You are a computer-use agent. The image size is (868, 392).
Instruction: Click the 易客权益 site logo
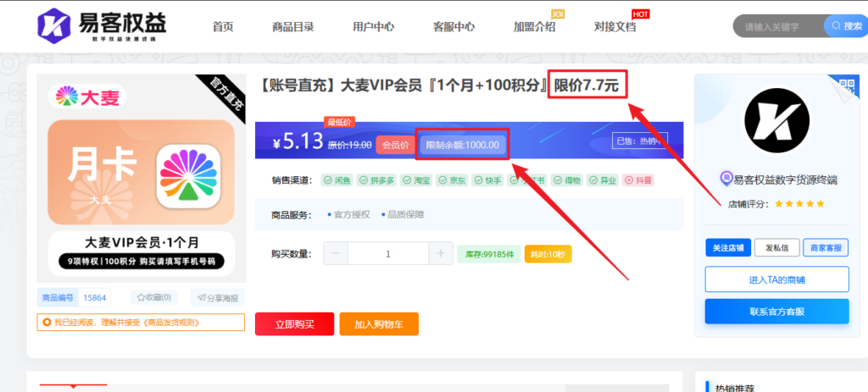point(102,25)
